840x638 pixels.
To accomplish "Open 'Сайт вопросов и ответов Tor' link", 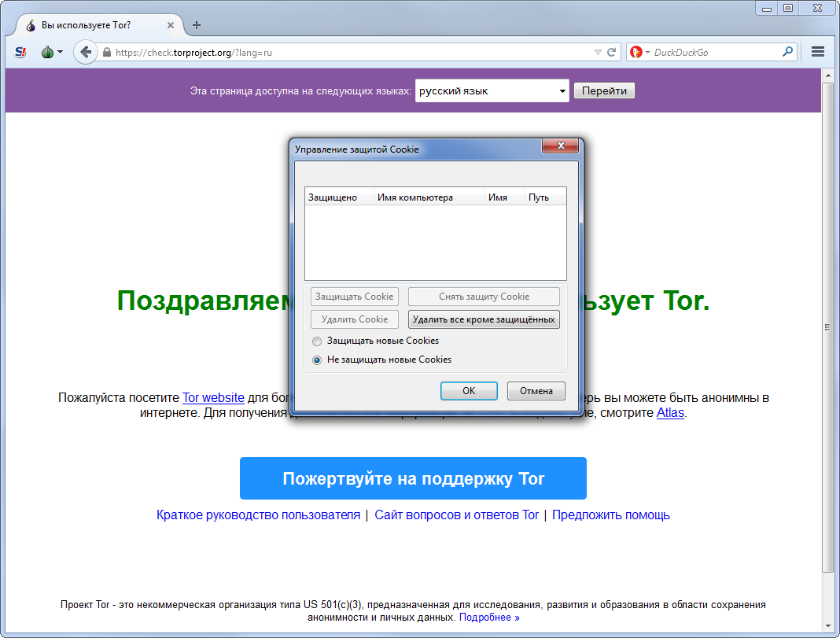I will (x=456, y=514).
